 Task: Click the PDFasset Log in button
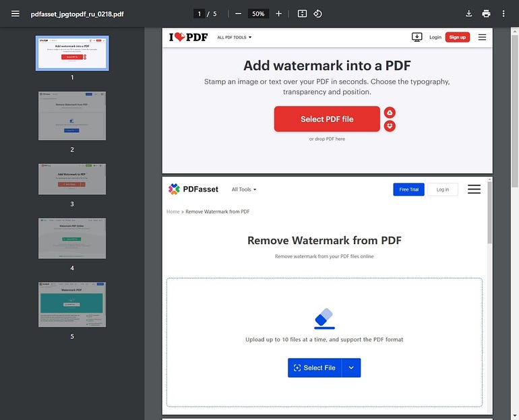443,189
